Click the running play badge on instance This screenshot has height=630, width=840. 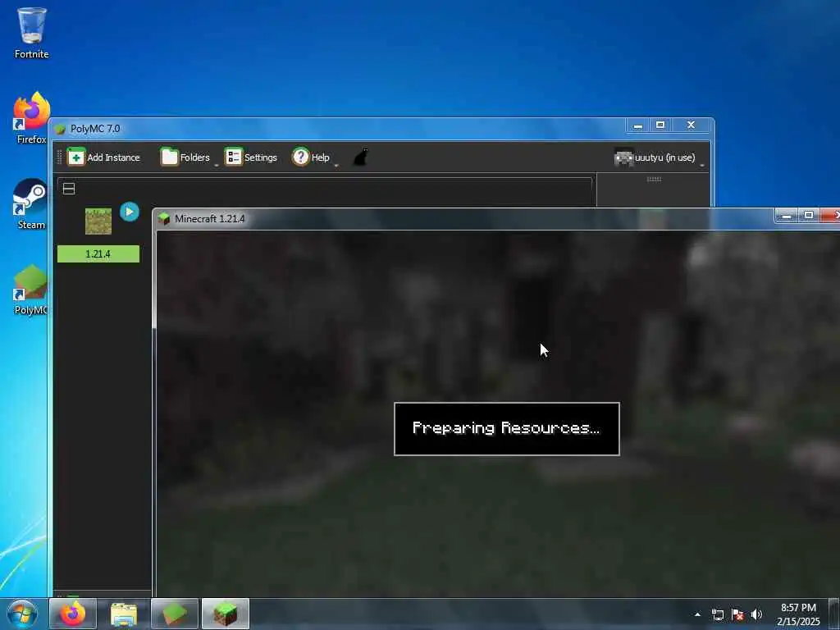(129, 212)
